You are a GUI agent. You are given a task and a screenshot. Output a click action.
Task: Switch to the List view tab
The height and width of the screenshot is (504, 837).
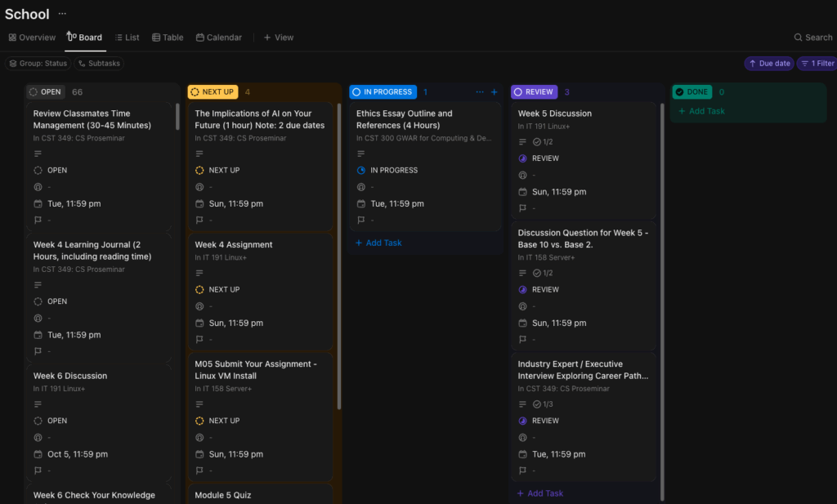(x=127, y=38)
